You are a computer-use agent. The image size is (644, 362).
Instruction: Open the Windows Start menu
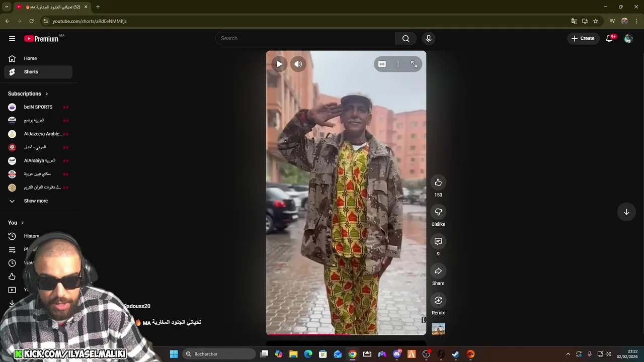click(x=174, y=354)
